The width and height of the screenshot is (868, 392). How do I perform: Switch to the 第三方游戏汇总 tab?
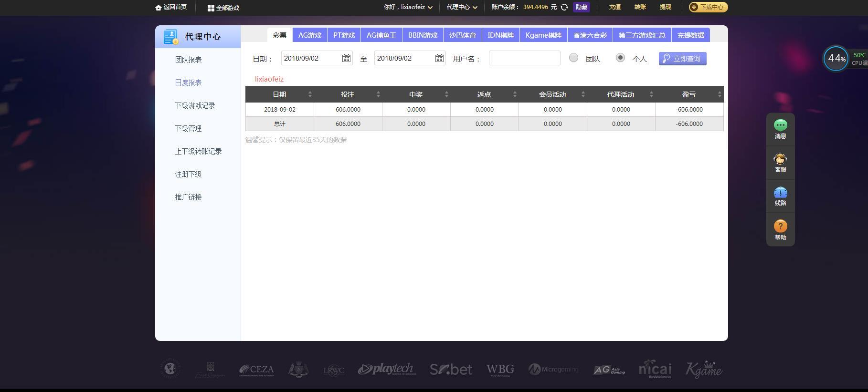[642, 35]
